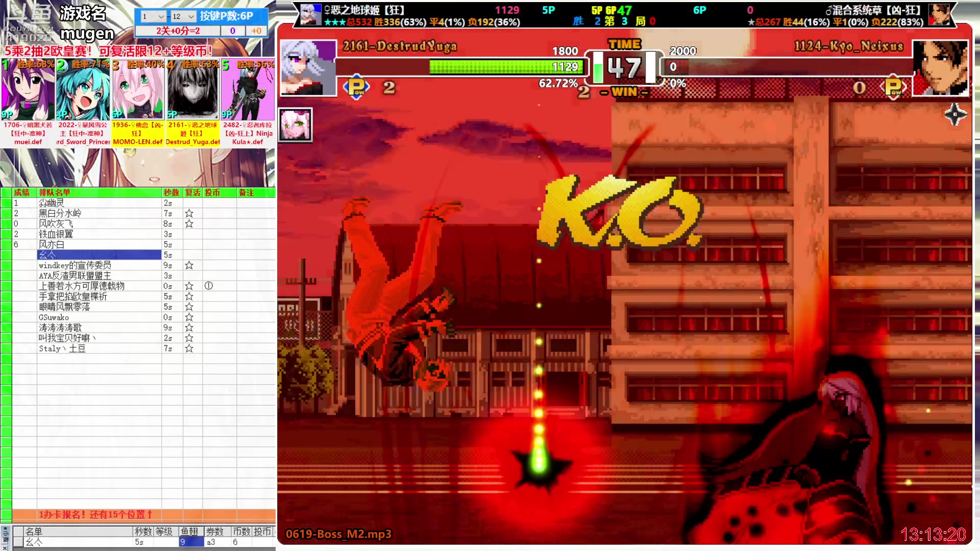The image size is (980, 551).
Task: Click player one green health bar
Action: click(506, 67)
